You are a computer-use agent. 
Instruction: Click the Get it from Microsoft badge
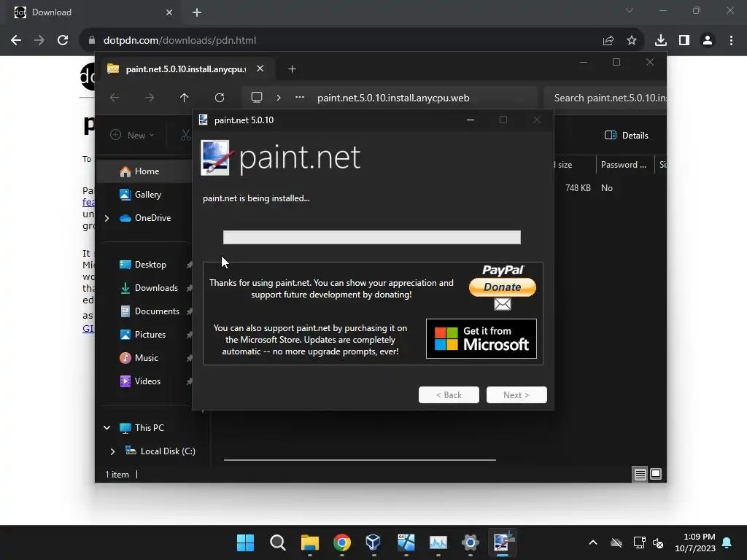click(481, 338)
